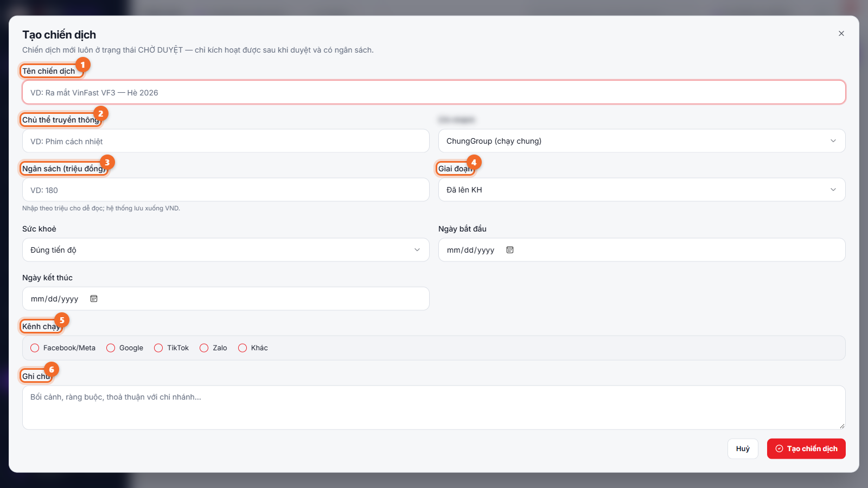Click the orange step badge number 1
The width and height of the screenshot is (868, 488).
[x=82, y=65]
